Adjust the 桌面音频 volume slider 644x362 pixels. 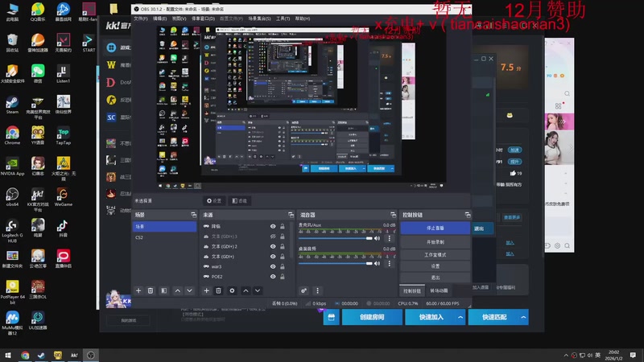pyautogui.click(x=335, y=264)
